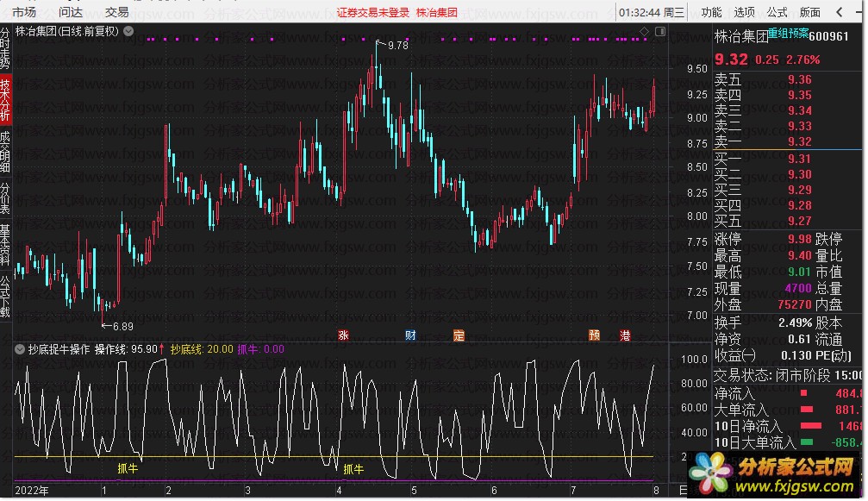Click the 买一 price 9.31

(x=800, y=159)
